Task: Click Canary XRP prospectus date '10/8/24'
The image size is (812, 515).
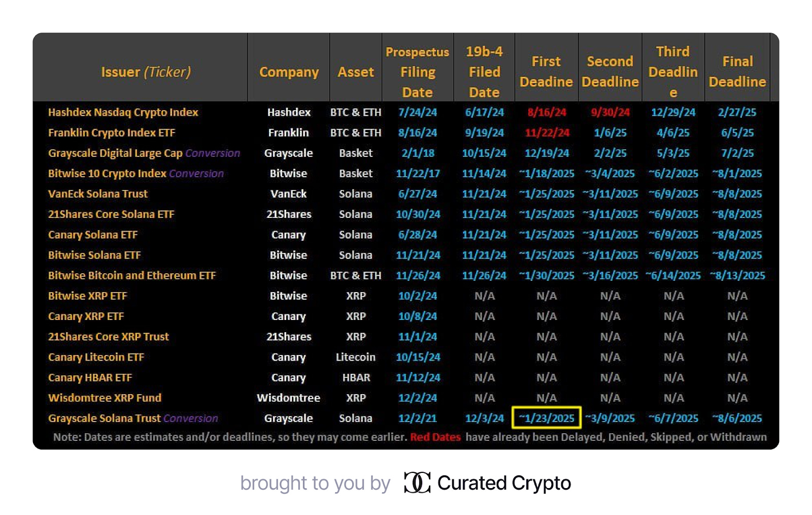Action: click(x=418, y=316)
